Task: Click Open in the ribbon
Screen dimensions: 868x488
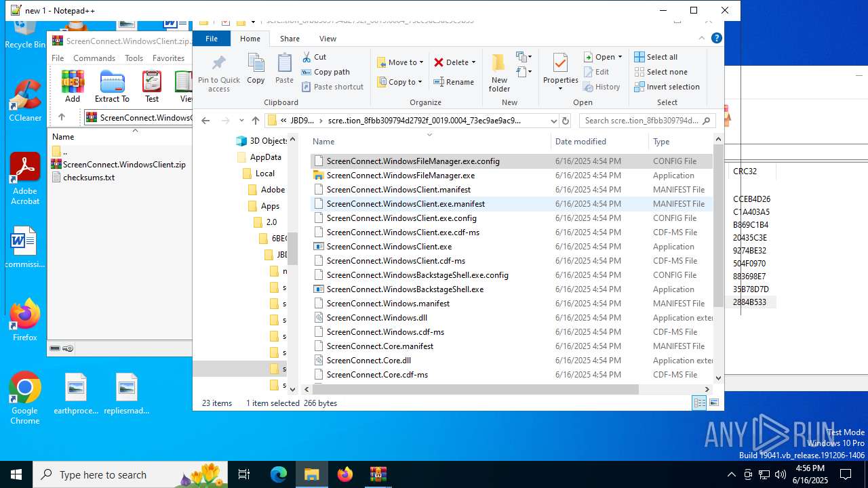Action: tap(599, 57)
